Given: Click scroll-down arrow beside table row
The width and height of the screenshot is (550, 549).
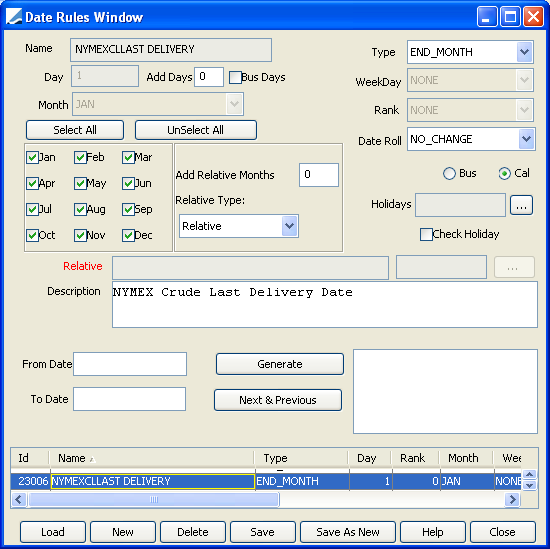Looking at the screenshot, I should 529,485.
